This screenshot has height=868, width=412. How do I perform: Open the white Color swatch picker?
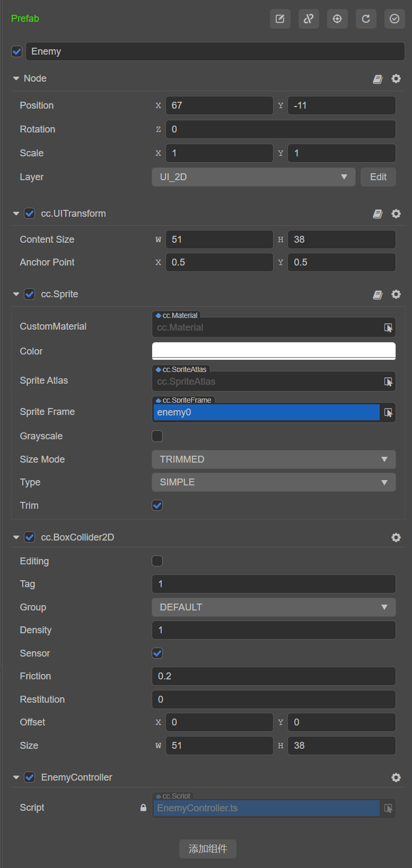pyautogui.click(x=274, y=351)
